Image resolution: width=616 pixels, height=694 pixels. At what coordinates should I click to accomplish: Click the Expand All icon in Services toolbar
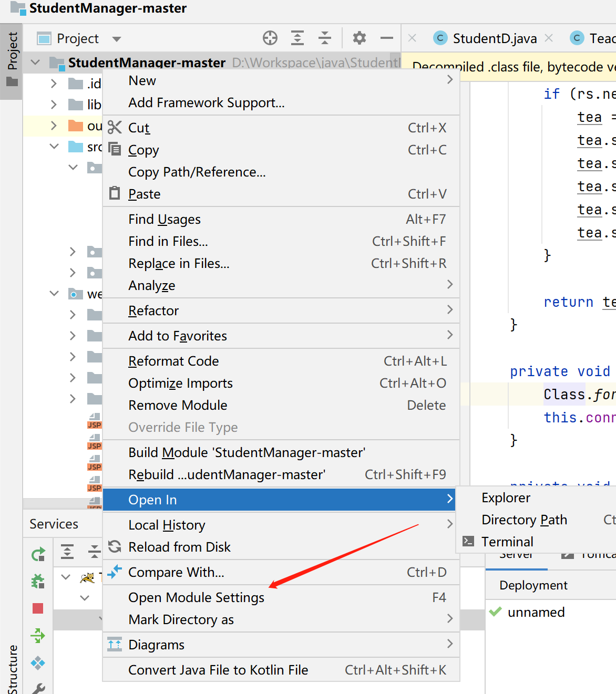click(x=67, y=552)
